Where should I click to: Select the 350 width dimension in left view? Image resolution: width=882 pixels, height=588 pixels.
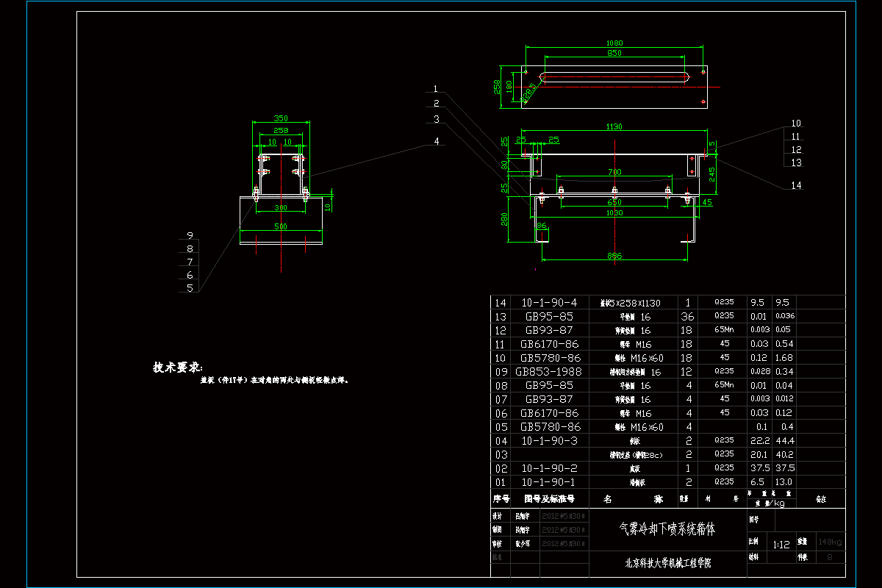click(280, 118)
